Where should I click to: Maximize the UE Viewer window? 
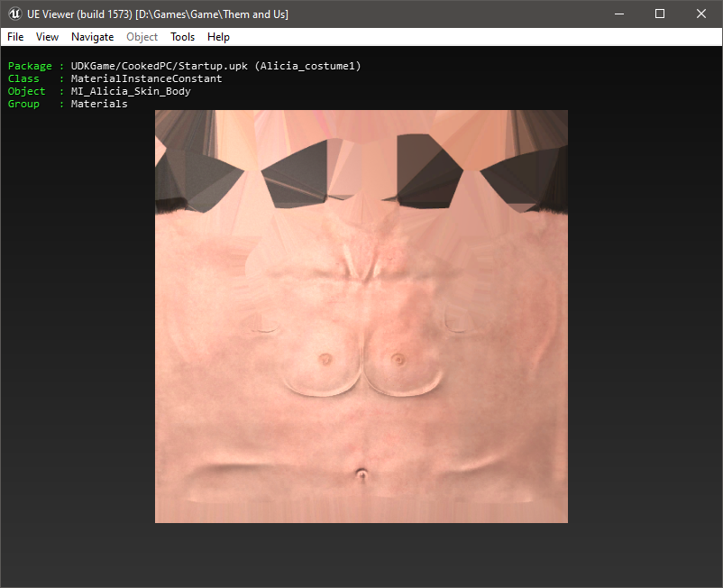[x=660, y=14]
